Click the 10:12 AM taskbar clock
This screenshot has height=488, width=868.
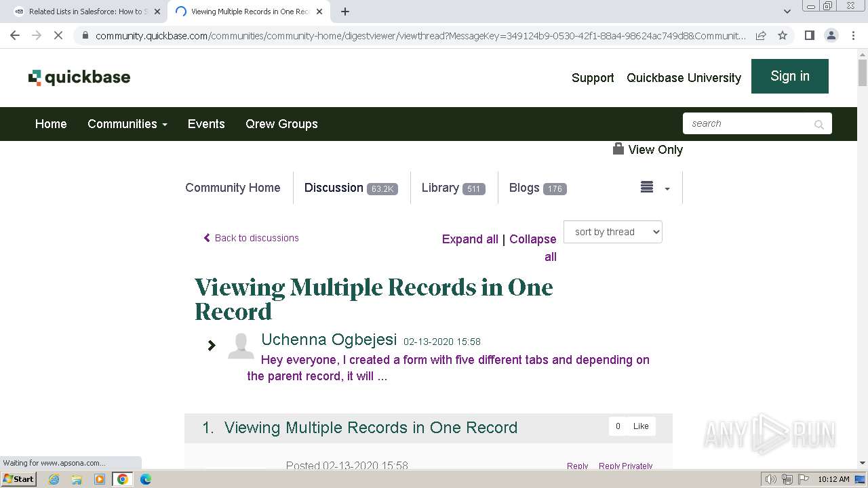click(833, 479)
